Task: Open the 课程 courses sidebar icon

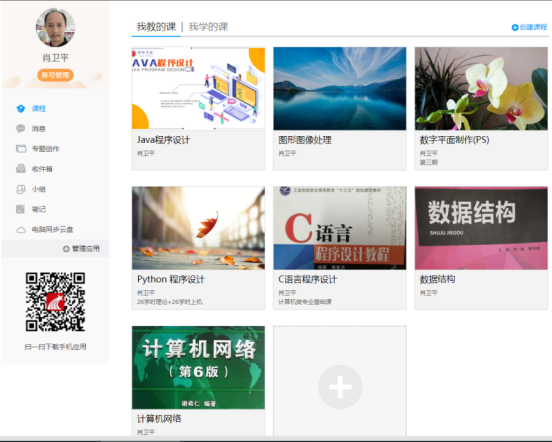Action: (21, 108)
